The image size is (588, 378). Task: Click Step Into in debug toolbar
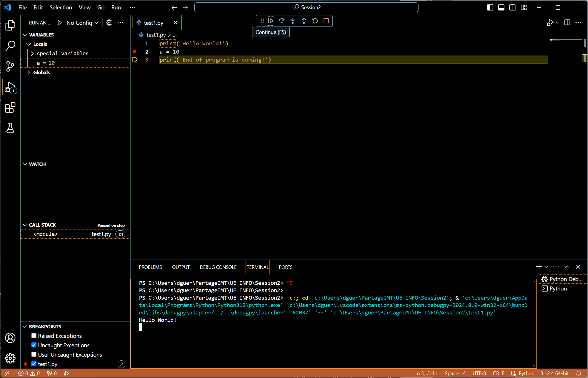(x=293, y=21)
